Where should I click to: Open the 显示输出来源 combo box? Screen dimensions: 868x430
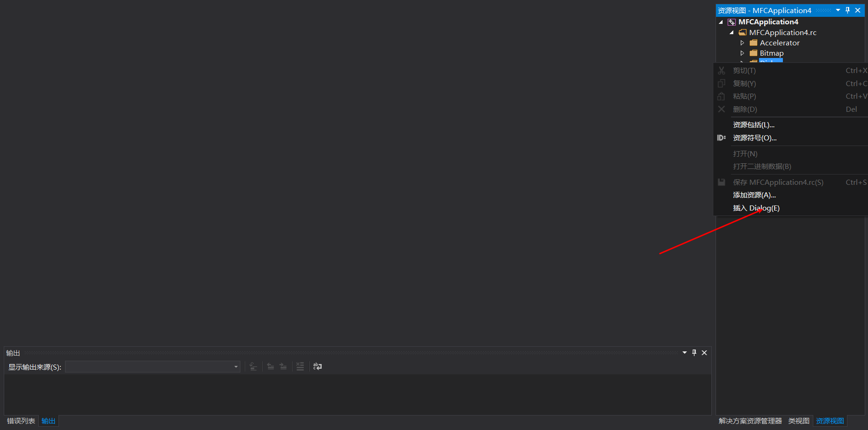[152, 367]
